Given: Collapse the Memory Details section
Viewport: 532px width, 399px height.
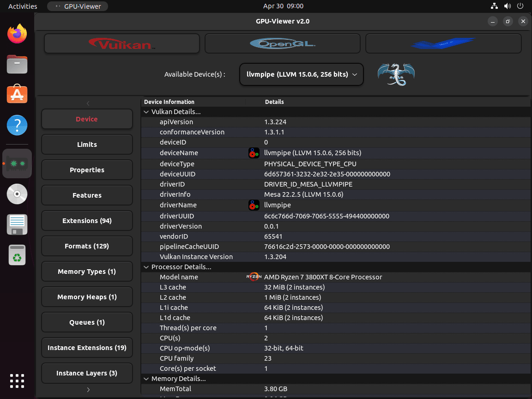Looking at the screenshot, I should pyautogui.click(x=146, y=379).
